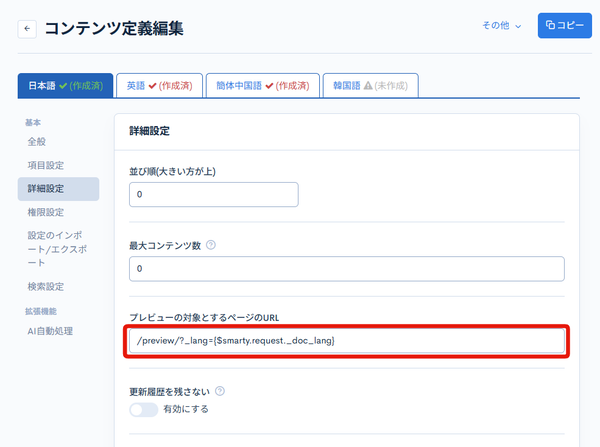
Task: Show help for 最大コンテンツ数
Action: pyautogui.click(x=211, y=245)
